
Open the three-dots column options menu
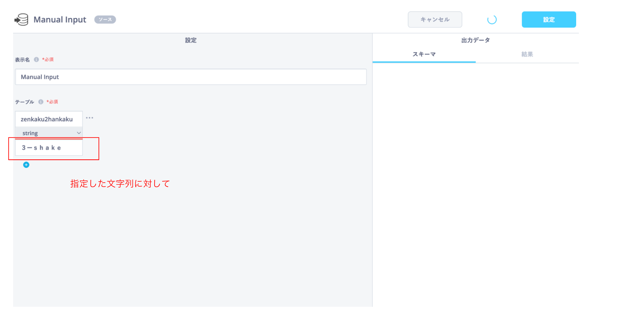click(90, 118)
